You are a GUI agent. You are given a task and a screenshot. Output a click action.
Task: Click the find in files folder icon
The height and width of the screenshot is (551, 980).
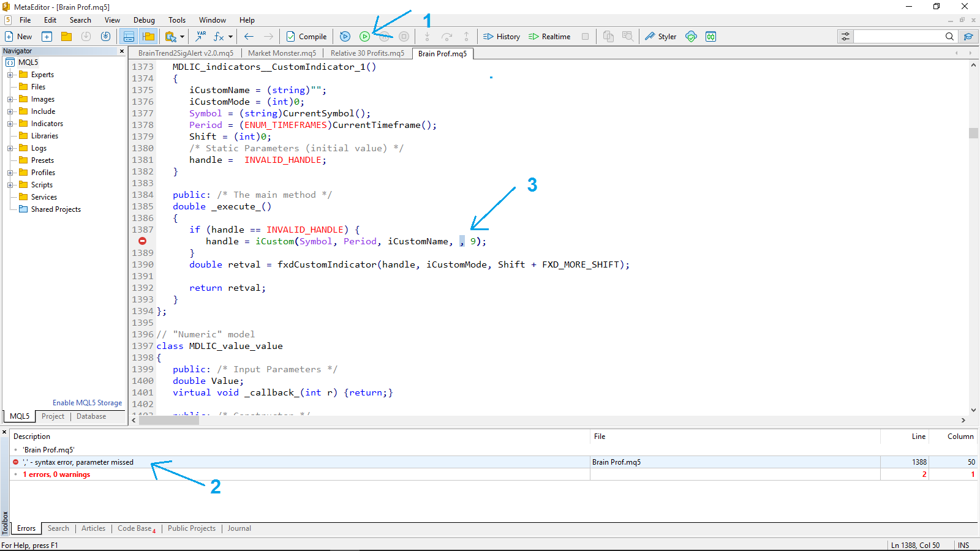pyautogui.click(x=171, y=37)
